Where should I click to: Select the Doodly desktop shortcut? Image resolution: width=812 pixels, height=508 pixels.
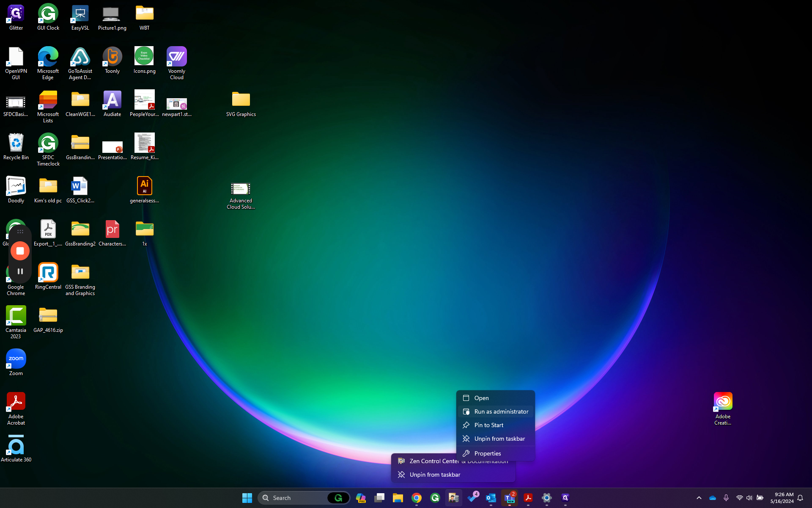(x=16, y=190)
